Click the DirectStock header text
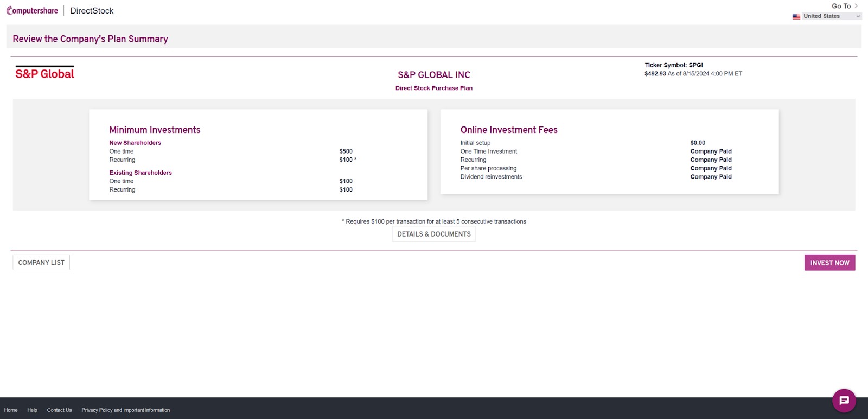Screen dimensions: 868x419 (x=92, y=11)
